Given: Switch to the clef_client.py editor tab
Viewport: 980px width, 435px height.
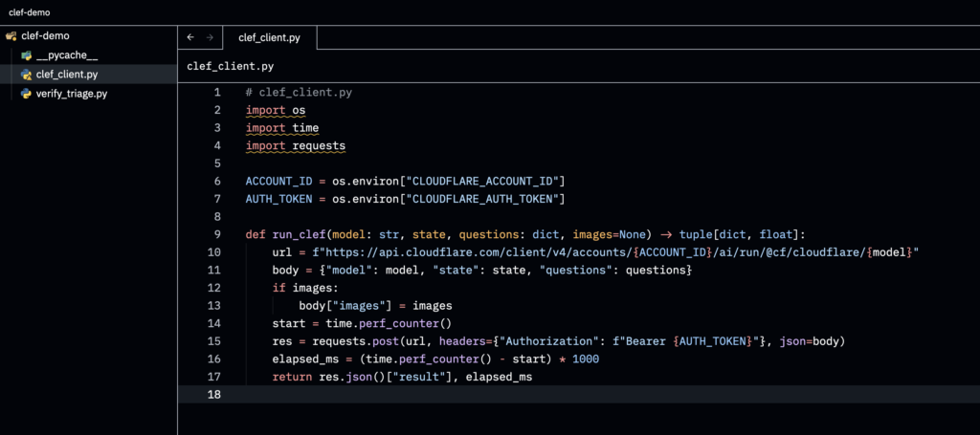Looking at the screenshot, I should click(269, 38).
